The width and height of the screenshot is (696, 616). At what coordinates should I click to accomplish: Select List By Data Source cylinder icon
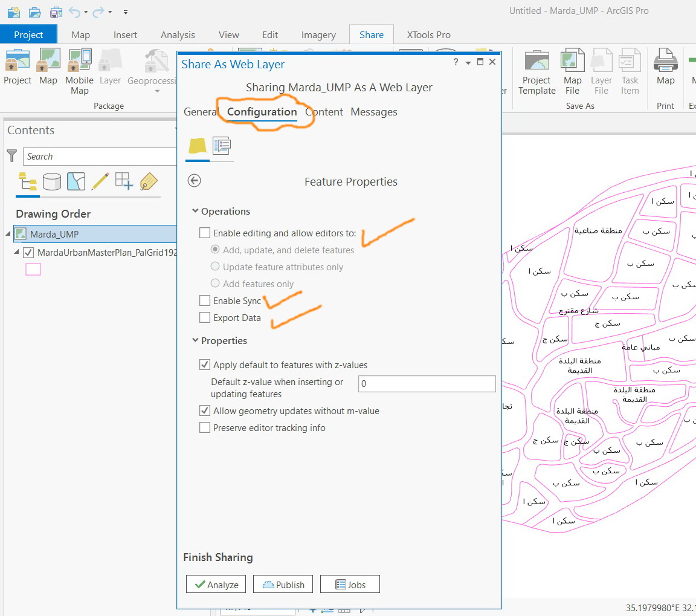[x=51, y=181]
